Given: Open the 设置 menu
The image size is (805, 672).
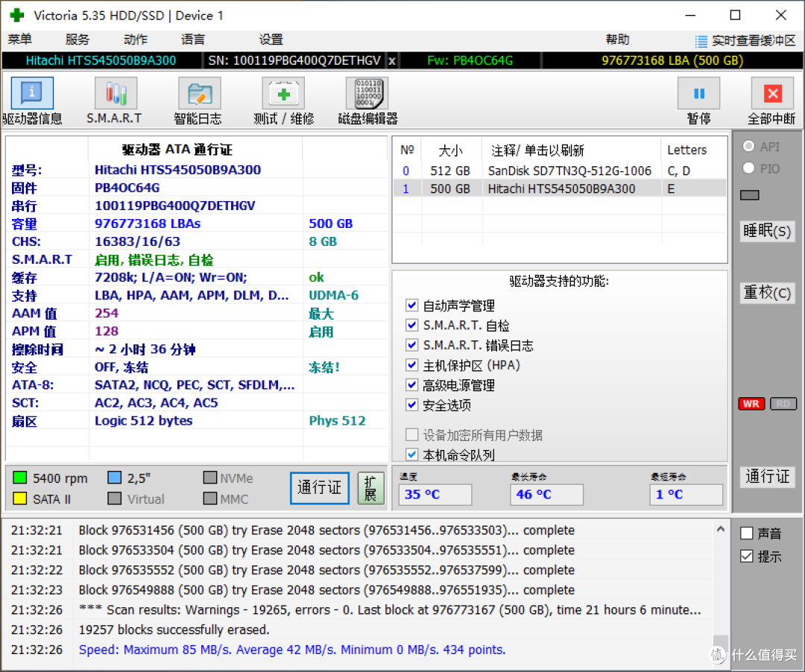Looking at the screenshot, I should [x=271, y=39].
